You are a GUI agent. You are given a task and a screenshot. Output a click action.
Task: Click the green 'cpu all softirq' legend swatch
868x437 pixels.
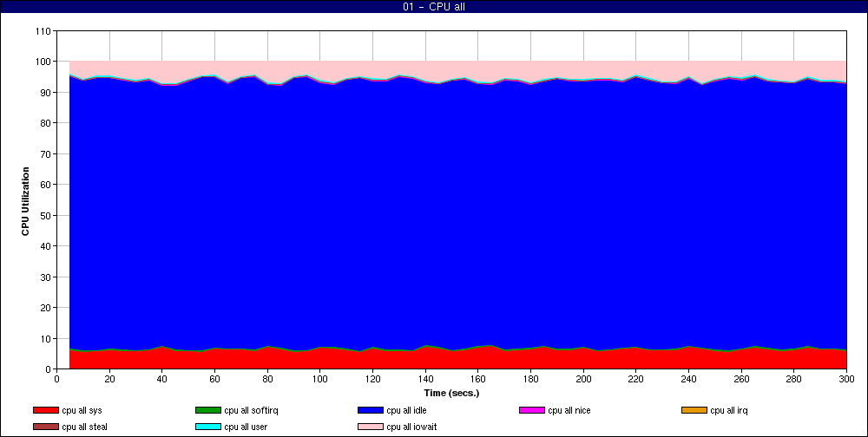click(208, 410)
